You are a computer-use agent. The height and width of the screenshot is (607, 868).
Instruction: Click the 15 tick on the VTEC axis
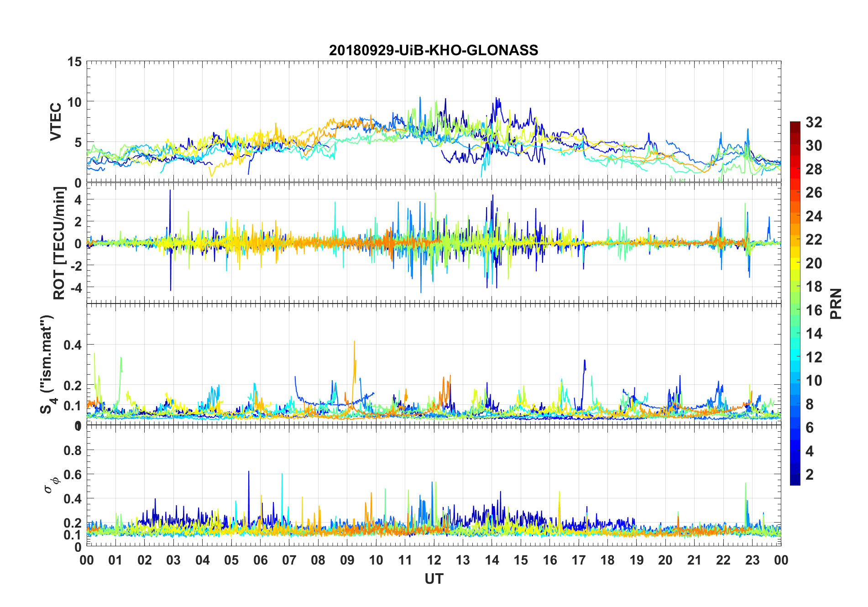(x=74, y=62)
